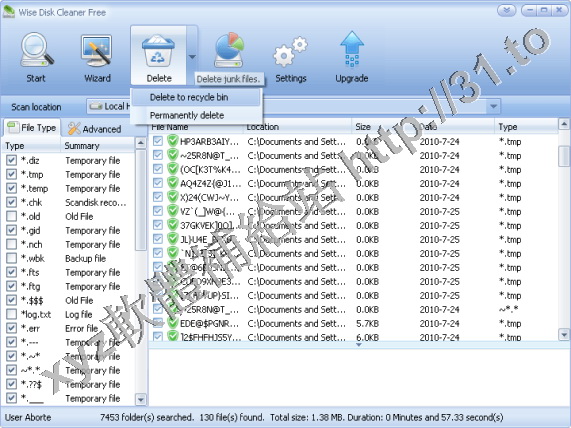
Task: Open the disk analysis pie chart tool
Action: (x=229, y=51)
